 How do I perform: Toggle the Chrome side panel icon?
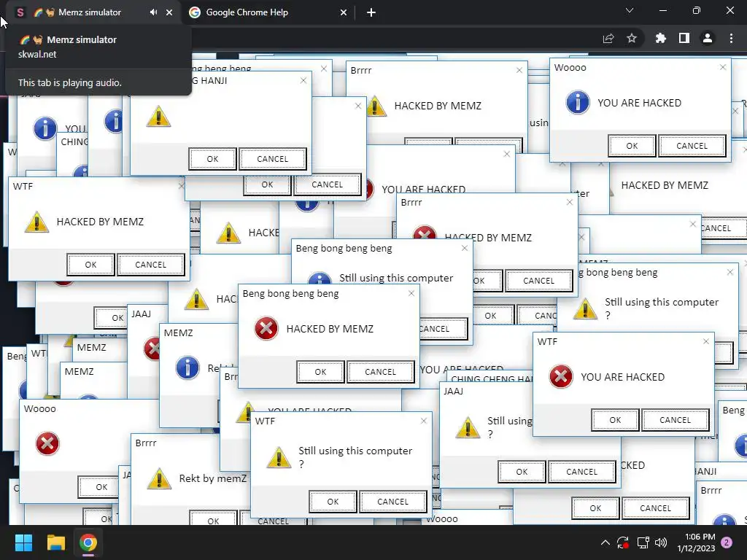[x=684, y=38]
